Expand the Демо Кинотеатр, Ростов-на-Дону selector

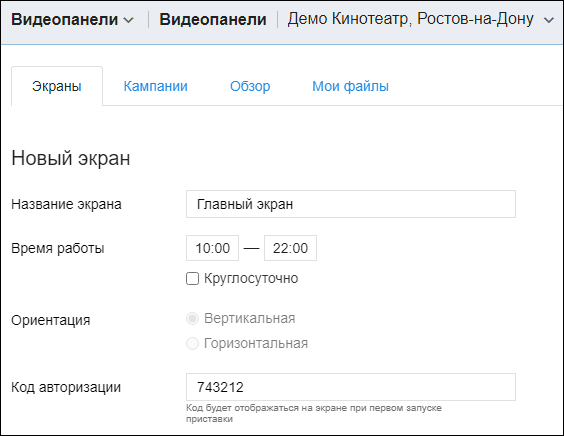click(x=420, y=19)
